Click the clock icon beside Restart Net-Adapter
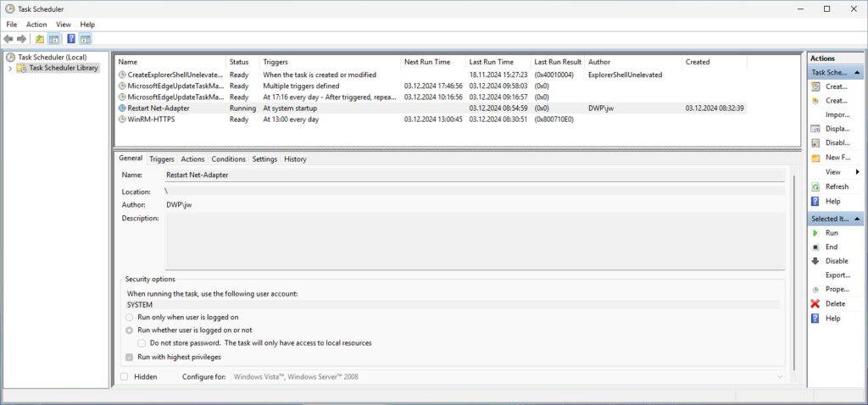Screen dimensions: 868x405 (x=122, y=108)
